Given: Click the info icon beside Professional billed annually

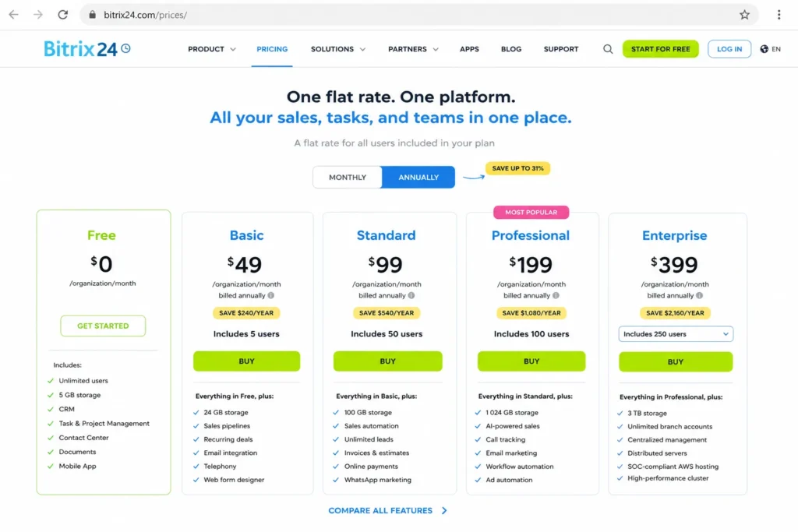Looking at the screenshot, I should click(x=556, y=295).
